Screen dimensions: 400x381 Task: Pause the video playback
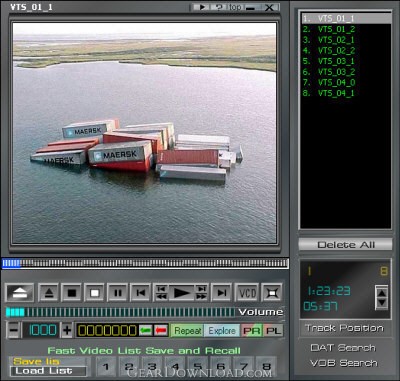[118, 293]
